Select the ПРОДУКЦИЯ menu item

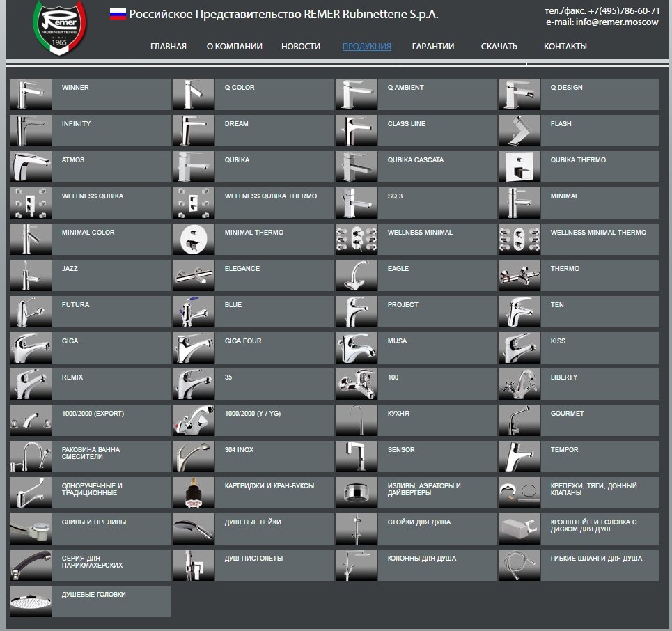(x=367, y=46)
